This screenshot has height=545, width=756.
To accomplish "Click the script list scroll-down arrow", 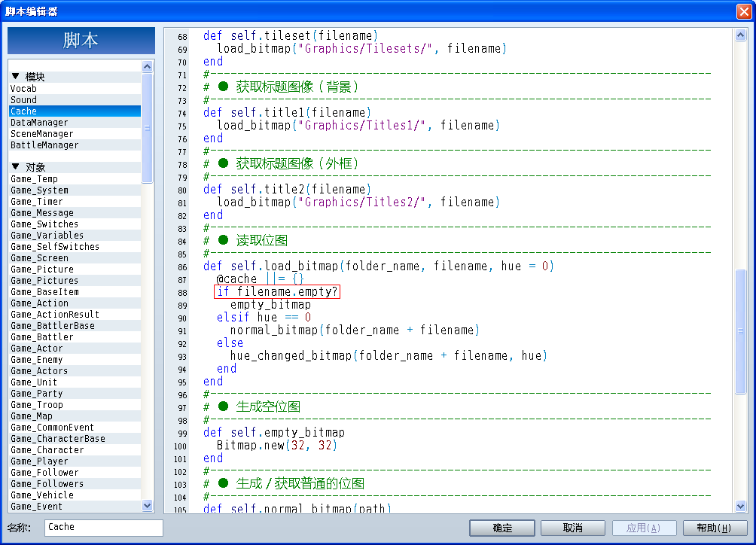I will 148,506.
